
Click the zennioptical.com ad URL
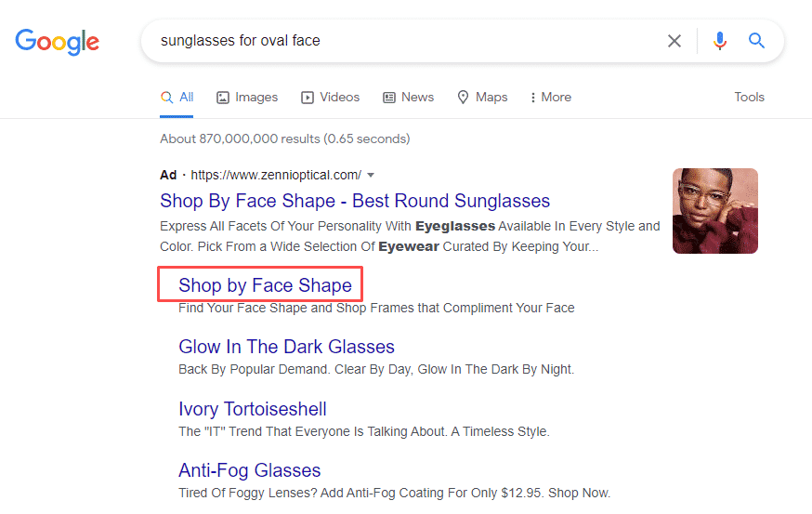(275, 175)
